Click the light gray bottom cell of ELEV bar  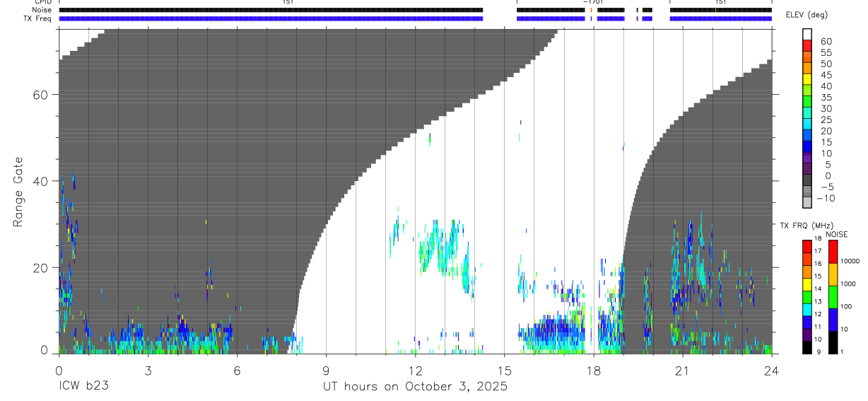pyautogui.click(x=807, y=204)
